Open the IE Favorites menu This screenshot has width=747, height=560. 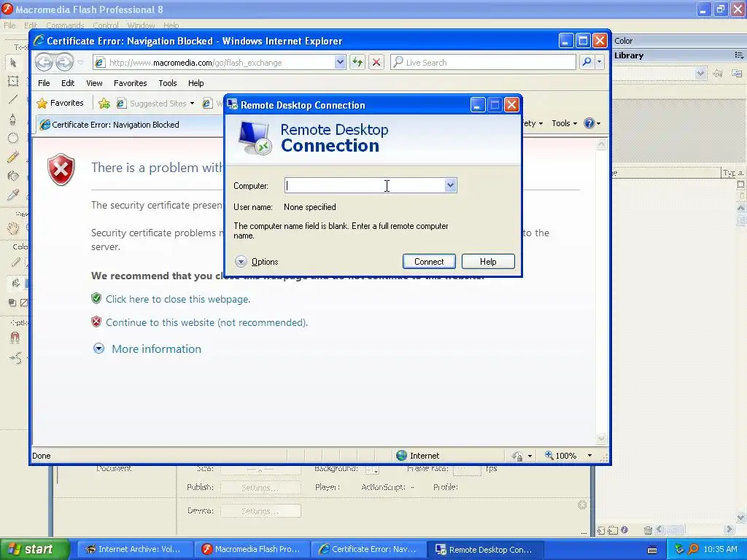click(x=130, y=83)
